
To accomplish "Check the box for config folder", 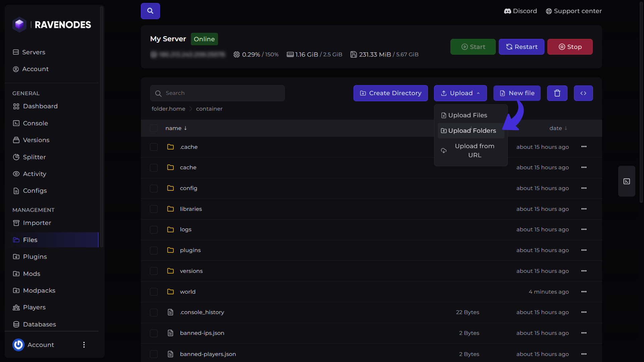I will click(x=154, y=188).
